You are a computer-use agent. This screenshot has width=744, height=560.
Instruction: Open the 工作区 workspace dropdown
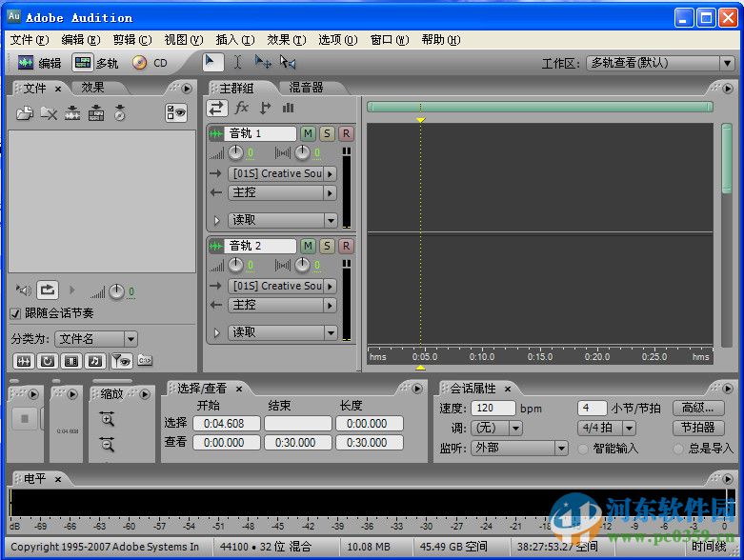tap(660, 63)
